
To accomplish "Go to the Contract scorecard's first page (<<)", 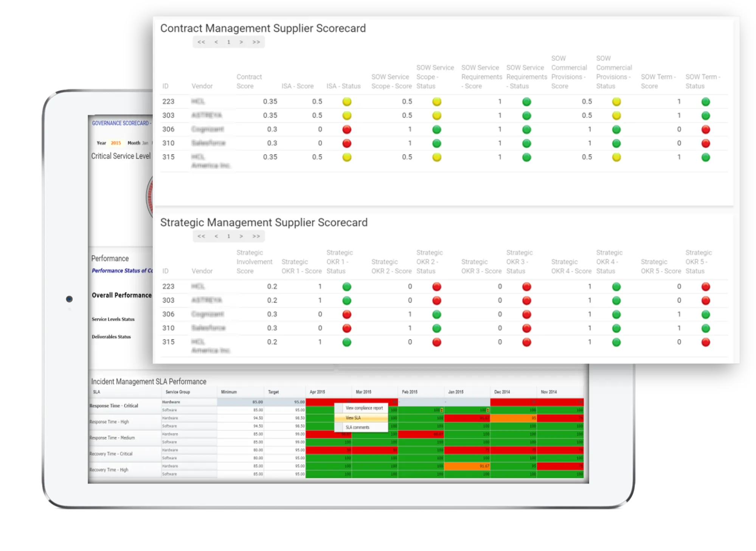I will point(201,42).
